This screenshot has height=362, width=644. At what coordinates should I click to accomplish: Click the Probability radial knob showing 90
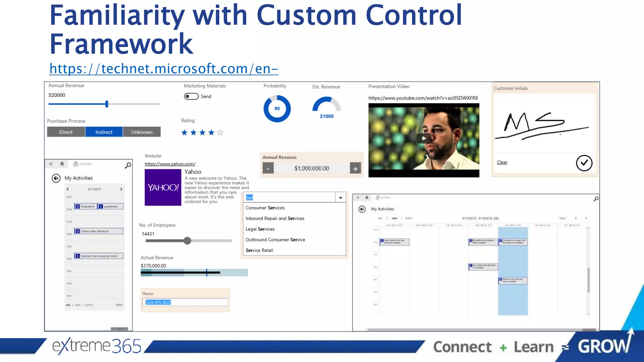click(277, 109)
